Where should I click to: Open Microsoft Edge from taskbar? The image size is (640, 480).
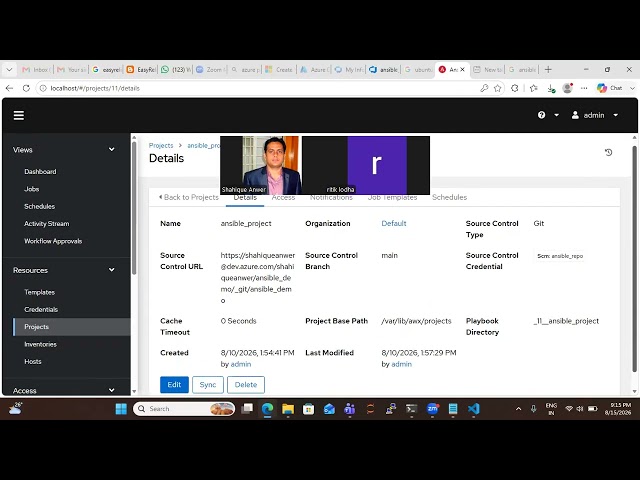click(x=267, y=409)
